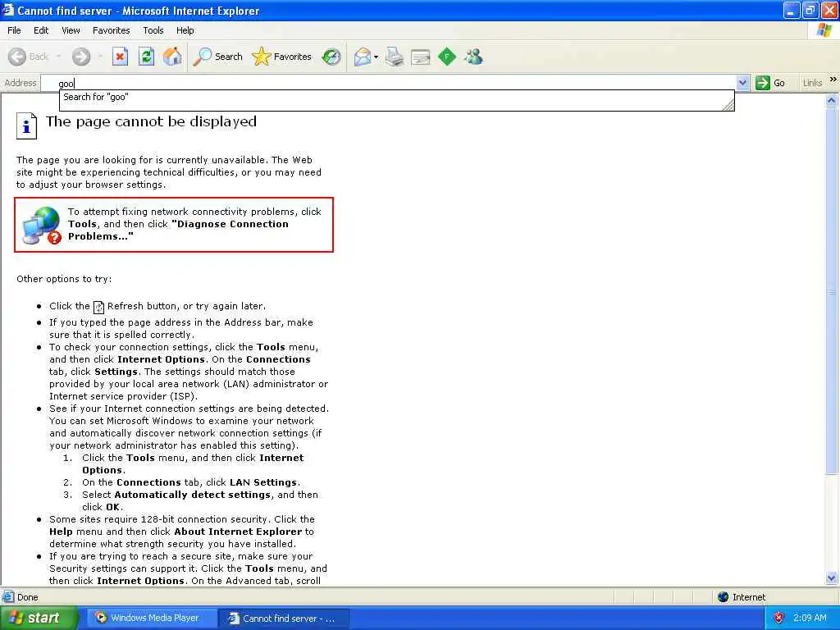Open the Help menu
This screenshot has height=630, width=840.
tap(185, 30)
